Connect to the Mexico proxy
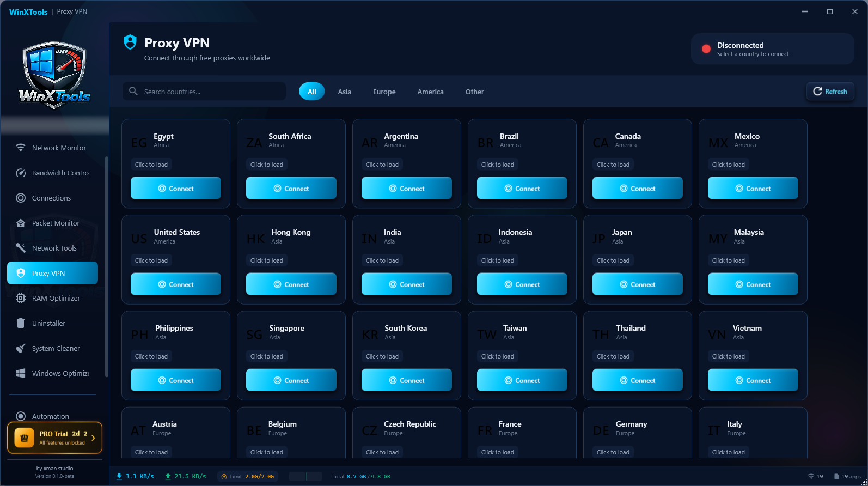This screenshot has width=868, height=486. 753,189
